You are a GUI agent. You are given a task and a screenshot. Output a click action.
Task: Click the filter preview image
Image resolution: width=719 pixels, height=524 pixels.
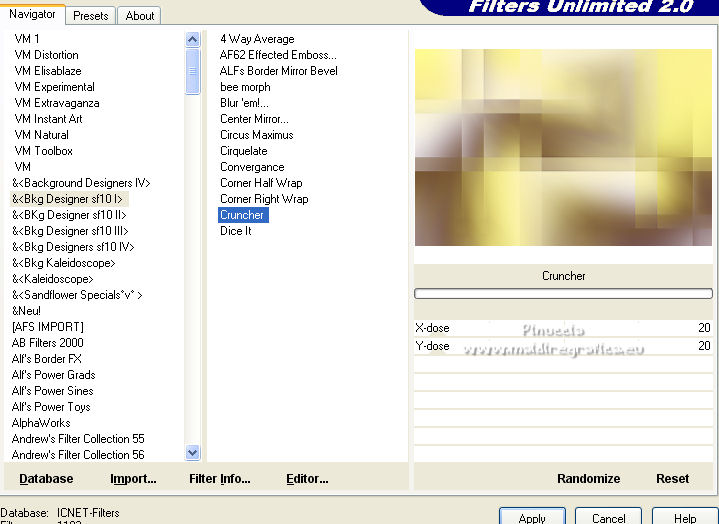(563, 147)
